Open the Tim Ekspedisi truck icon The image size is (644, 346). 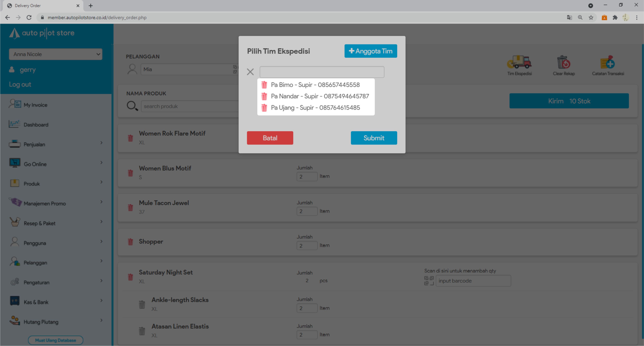(519, 62)
